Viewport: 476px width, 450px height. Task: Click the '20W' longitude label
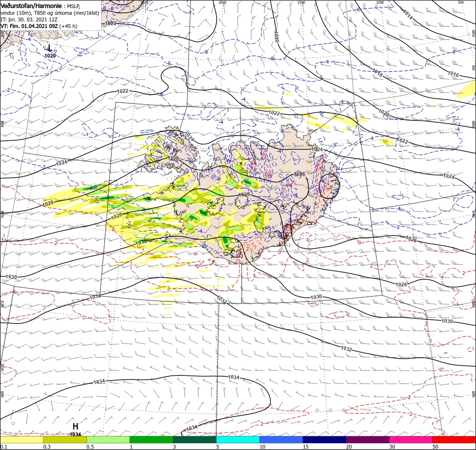pos(222,2)
